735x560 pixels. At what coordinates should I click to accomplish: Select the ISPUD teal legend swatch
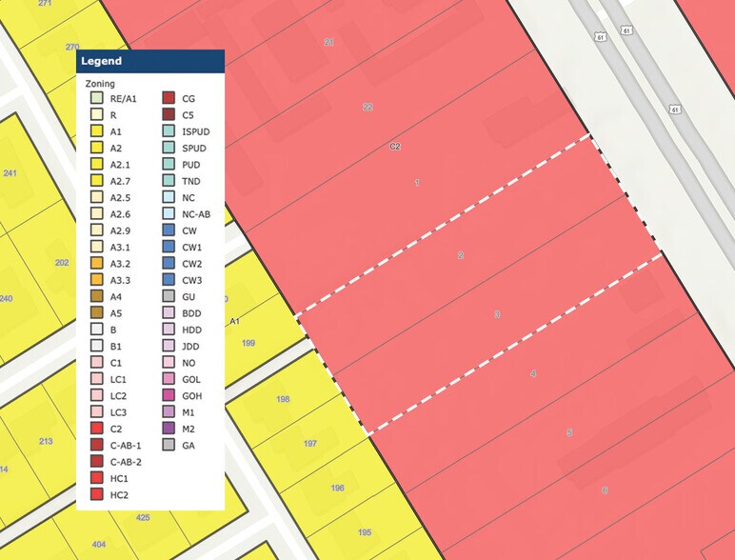[x=169, y=130]
